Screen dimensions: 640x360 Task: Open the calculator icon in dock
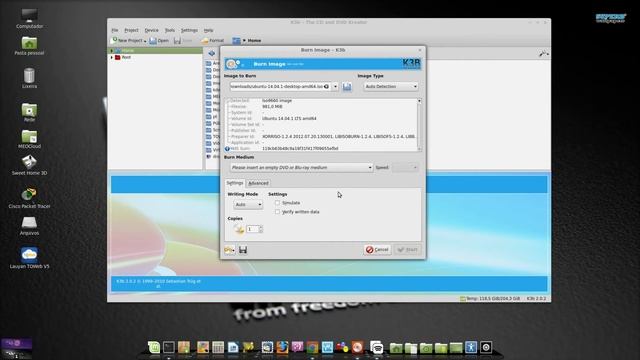pos(218,347)
